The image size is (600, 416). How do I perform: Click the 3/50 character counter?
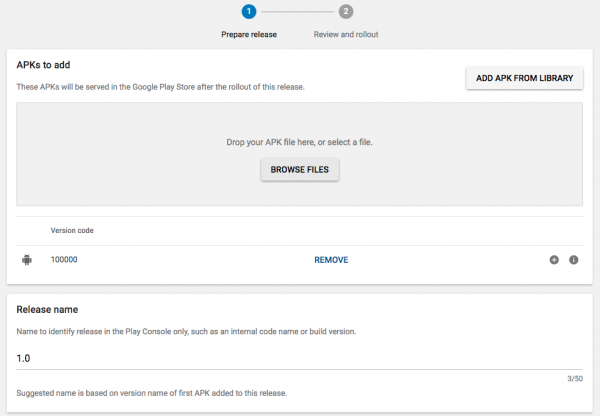click(574, 377)
